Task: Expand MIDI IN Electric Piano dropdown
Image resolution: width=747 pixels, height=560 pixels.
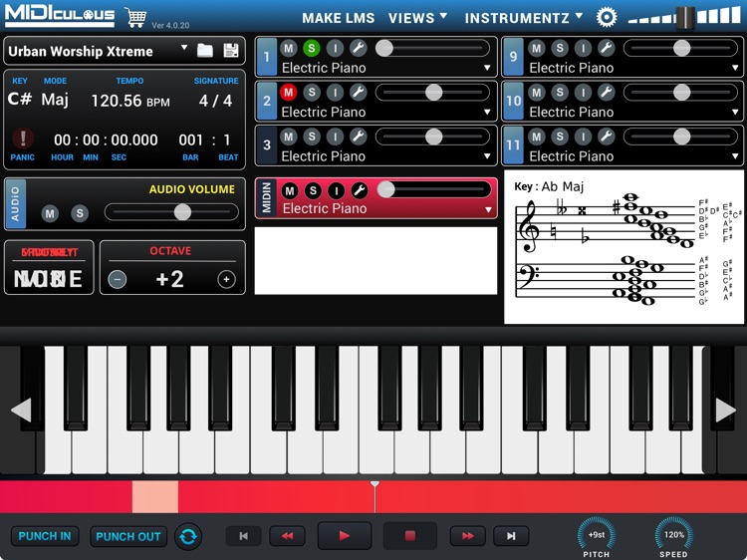Action: tap(487, 210)
